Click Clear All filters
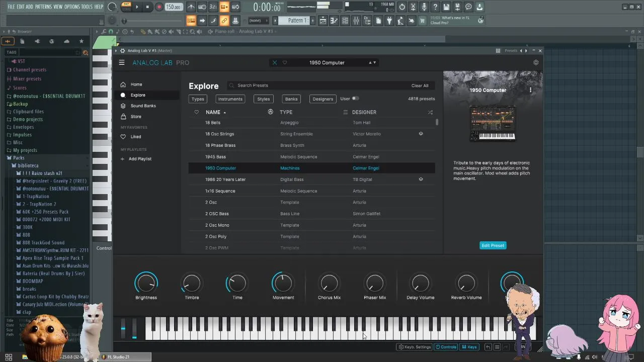Viewport: 644px width, 362px height. click(420, 85)
